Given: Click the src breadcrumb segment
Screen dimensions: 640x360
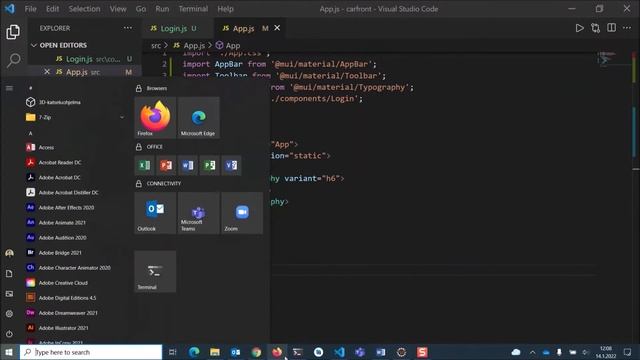Looking at the screenshot, I should click(x=156, y=46).
